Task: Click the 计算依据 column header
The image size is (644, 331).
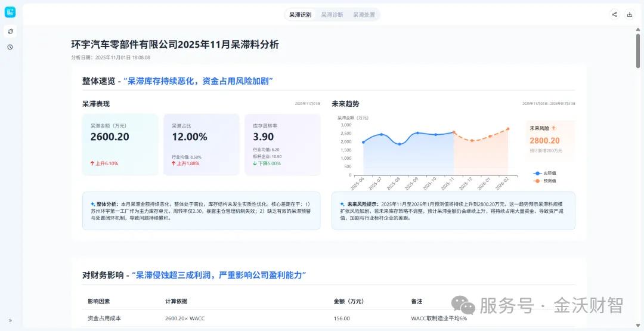Action: [176, 301]
